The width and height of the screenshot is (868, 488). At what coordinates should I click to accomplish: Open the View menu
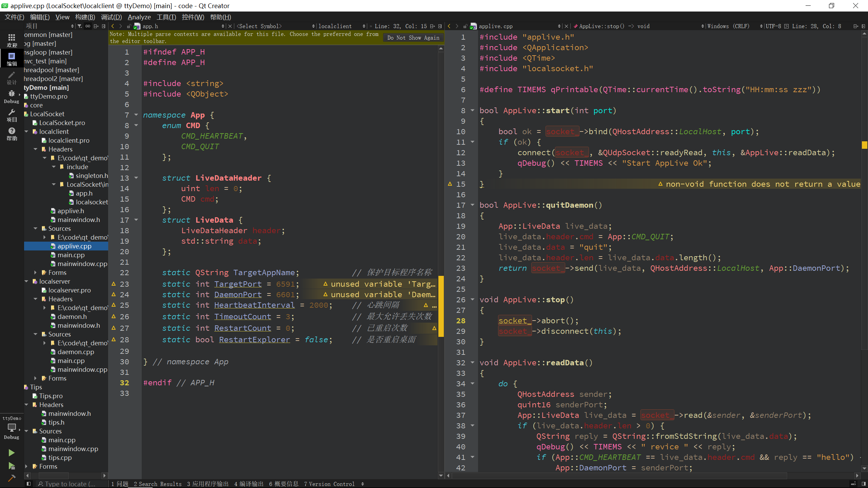[x=62, y=17]
